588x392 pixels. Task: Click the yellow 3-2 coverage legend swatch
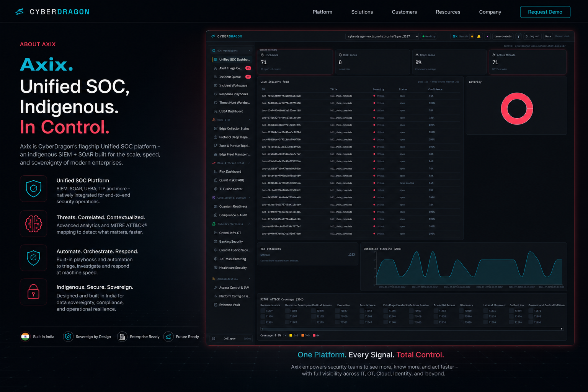pyautogui.click(x=291, y=335)
